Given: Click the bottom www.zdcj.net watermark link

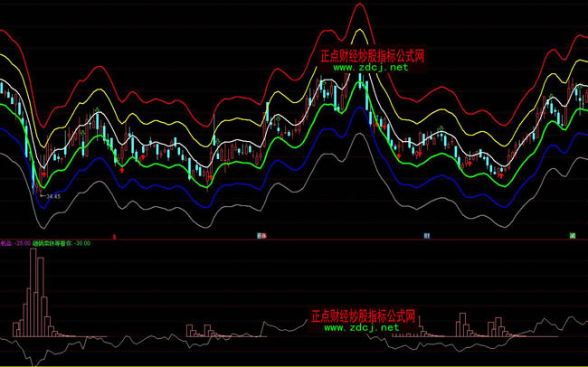Looking at the screenshot, I should tap(361, 327).
